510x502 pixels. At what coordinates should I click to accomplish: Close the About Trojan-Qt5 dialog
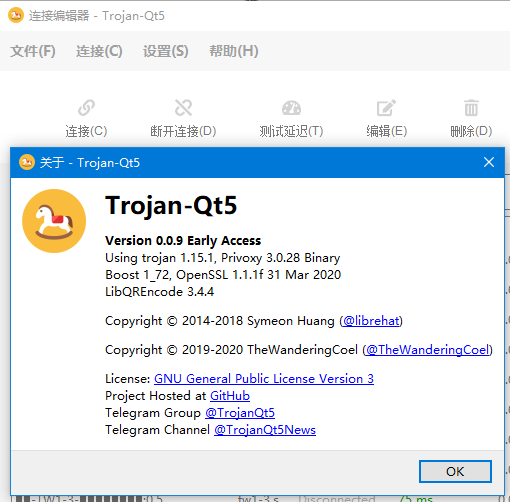[x=489, y=162]
